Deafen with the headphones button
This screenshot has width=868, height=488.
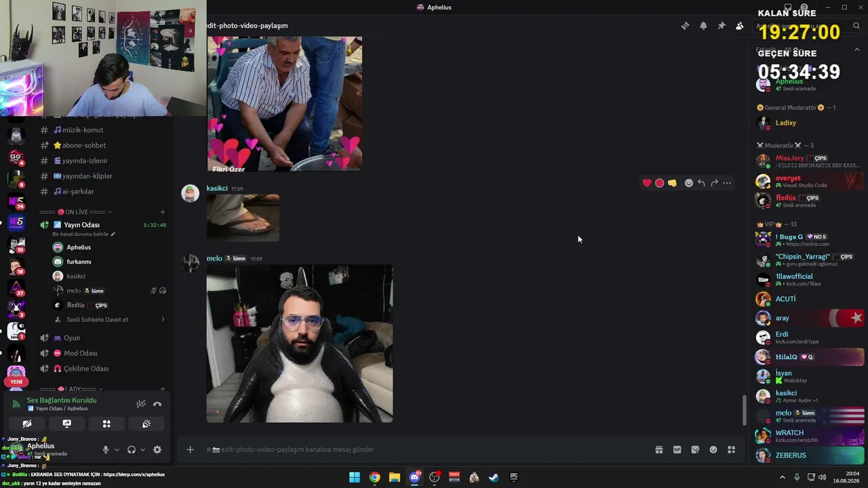[x=132, y=449]
